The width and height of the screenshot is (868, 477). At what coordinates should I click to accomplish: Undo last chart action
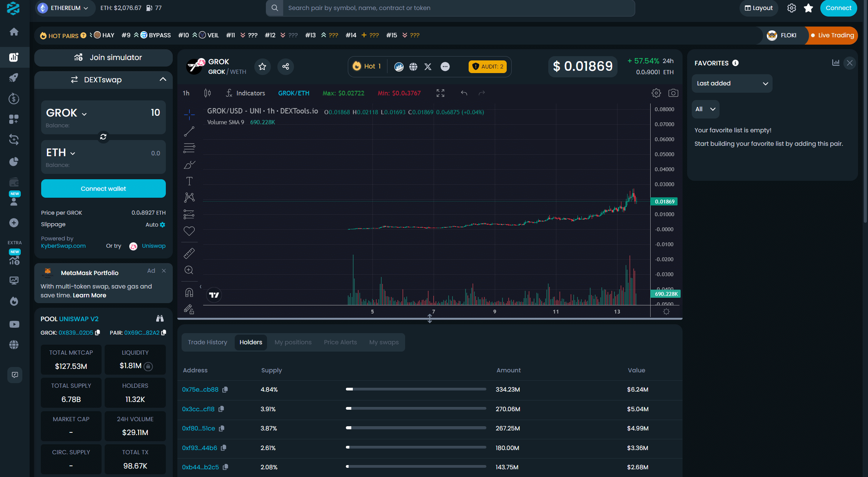click(464, 93)
